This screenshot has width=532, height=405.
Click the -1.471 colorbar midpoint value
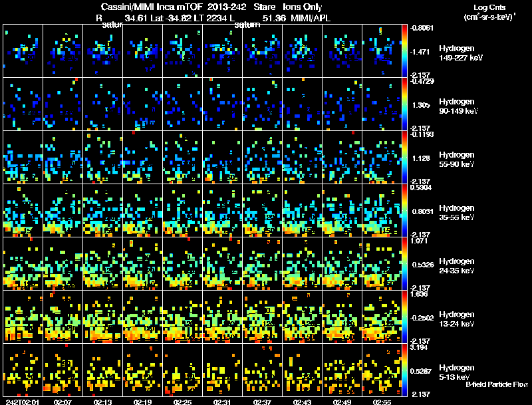click(x=420, y=52)
